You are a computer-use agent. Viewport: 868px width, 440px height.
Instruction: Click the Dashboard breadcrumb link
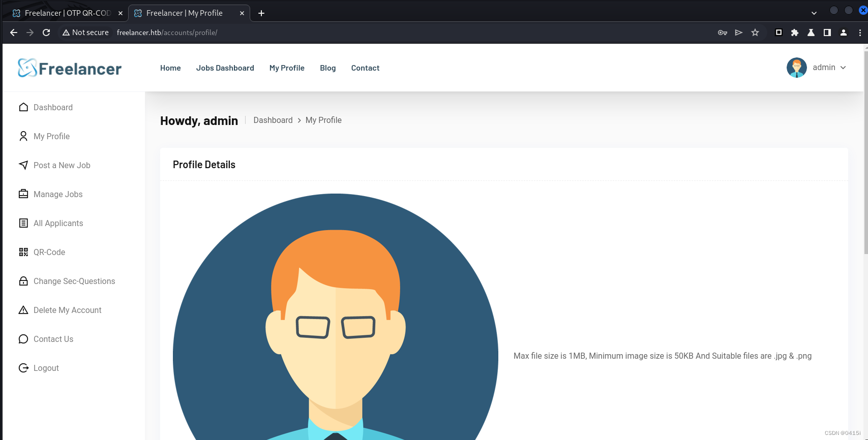pyautogui.click(x=273, y=120)
